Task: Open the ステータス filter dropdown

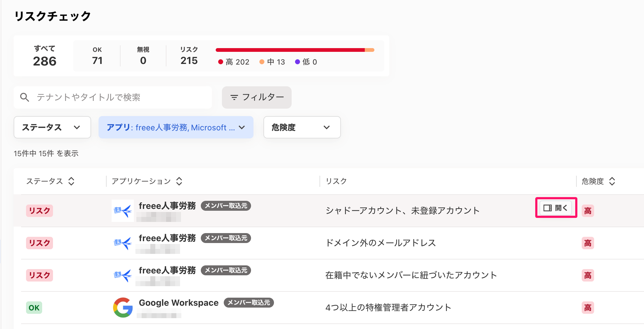Action: 52,127
